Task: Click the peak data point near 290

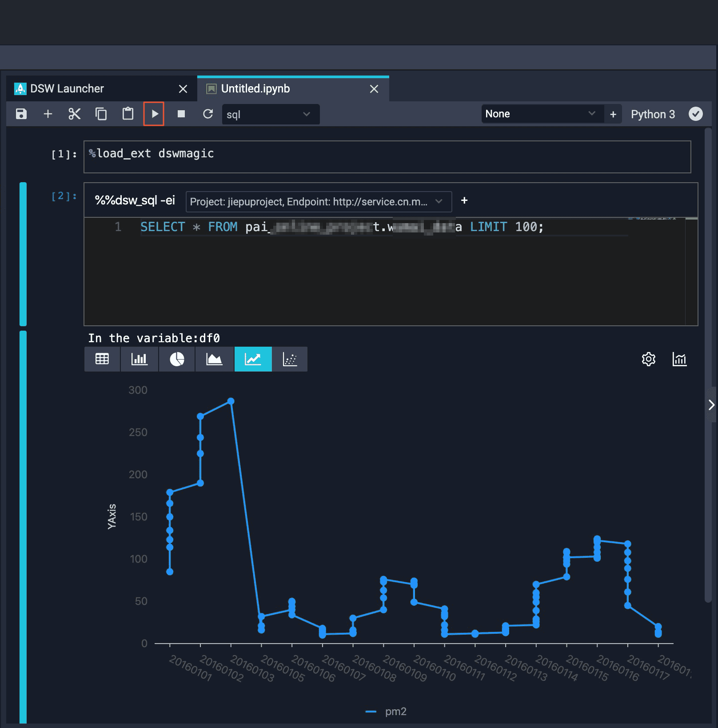Action: coord(231,401)
